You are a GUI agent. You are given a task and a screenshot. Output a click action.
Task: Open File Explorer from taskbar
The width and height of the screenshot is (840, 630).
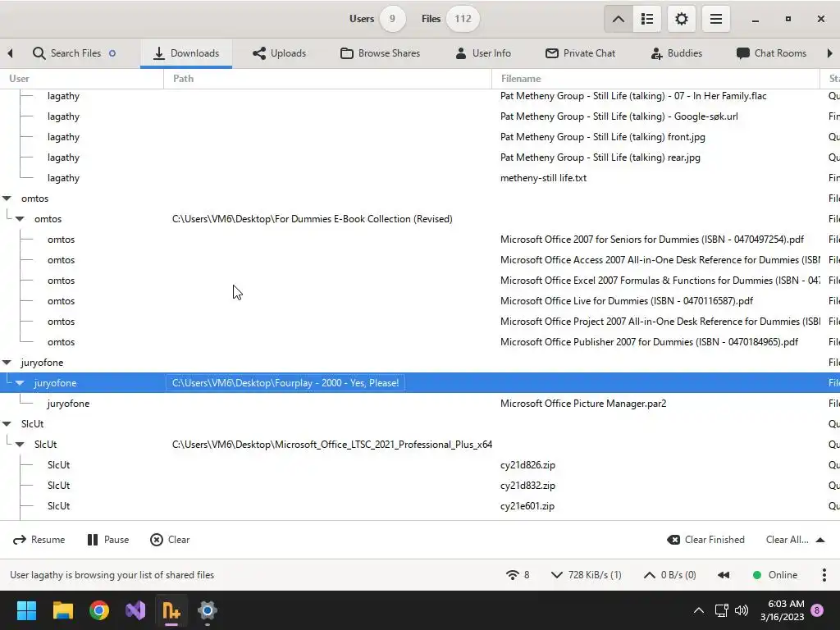(62, 610)
